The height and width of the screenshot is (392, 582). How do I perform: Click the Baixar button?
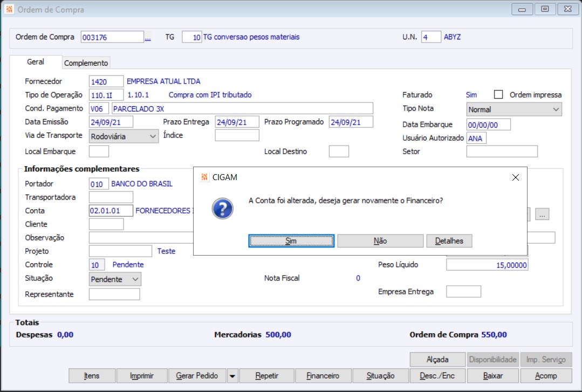493,376
